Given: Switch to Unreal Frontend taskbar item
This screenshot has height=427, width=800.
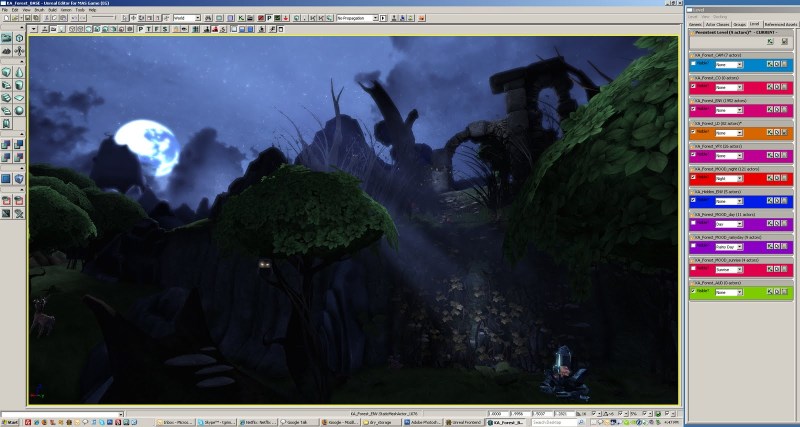Looking at the screenshot, I should coord(463,422).
